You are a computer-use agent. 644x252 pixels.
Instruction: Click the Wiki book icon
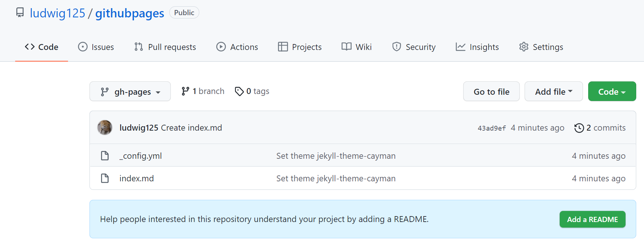(x=346, y=47)
